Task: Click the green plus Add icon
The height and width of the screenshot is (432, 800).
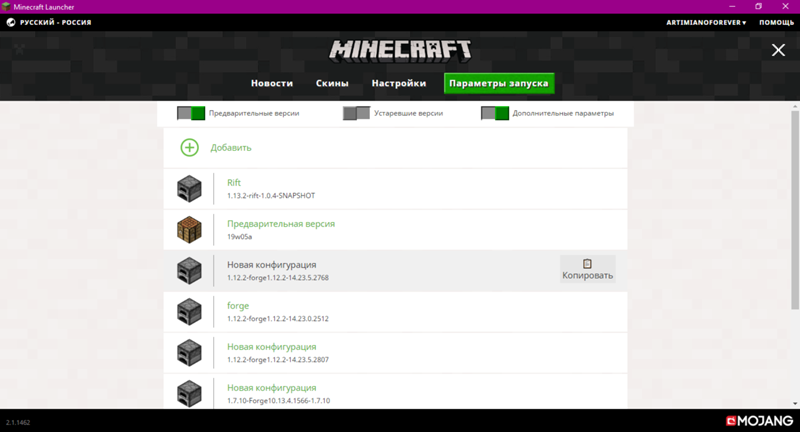Action: point(189,147)
